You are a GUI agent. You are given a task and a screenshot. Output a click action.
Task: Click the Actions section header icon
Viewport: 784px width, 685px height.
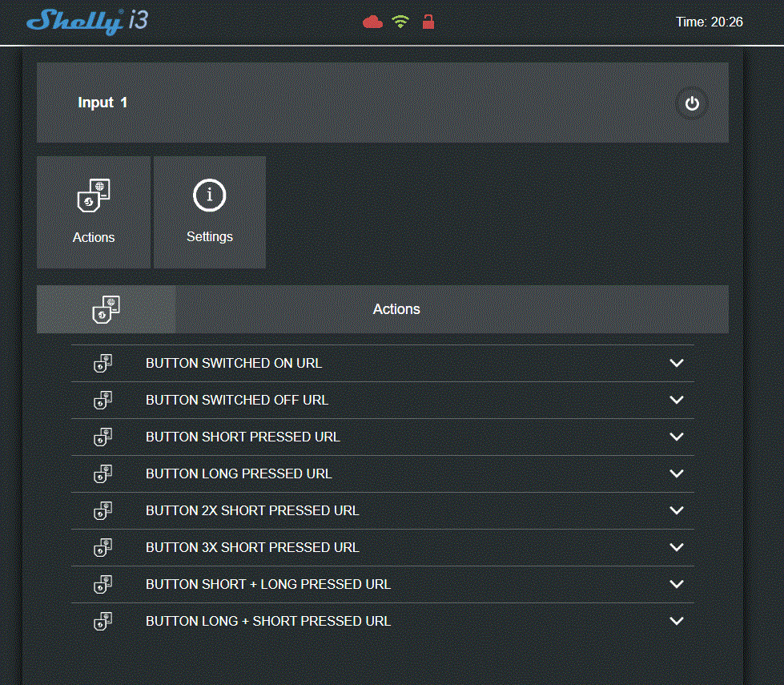pyautogui.click(x=106, y=309)
